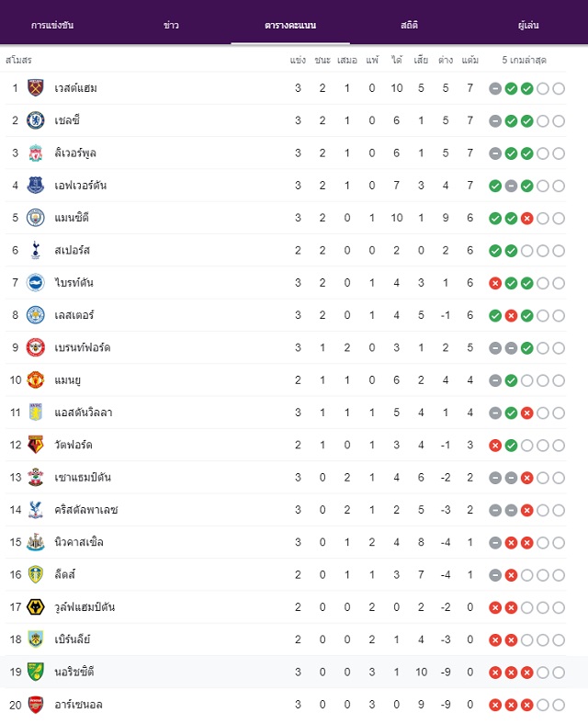Open the Liverpool crest icon
The height and width of the screenshot is (724, 588).
[36, 153]
